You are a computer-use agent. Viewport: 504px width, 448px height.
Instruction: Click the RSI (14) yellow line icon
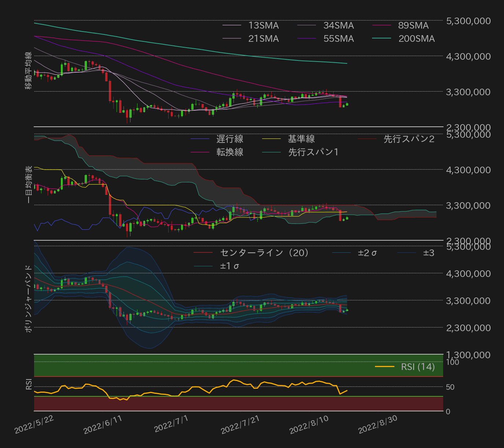[x=384, y=367]
